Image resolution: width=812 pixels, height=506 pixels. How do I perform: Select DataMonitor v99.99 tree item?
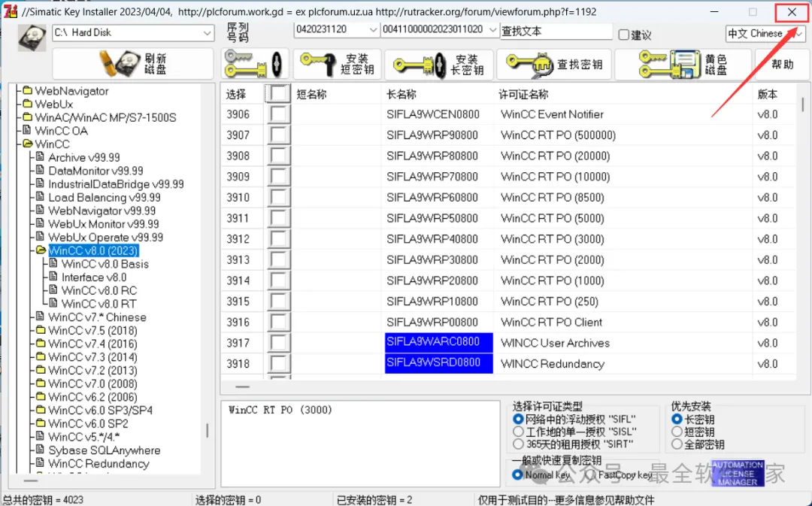(x=95, y=171)
